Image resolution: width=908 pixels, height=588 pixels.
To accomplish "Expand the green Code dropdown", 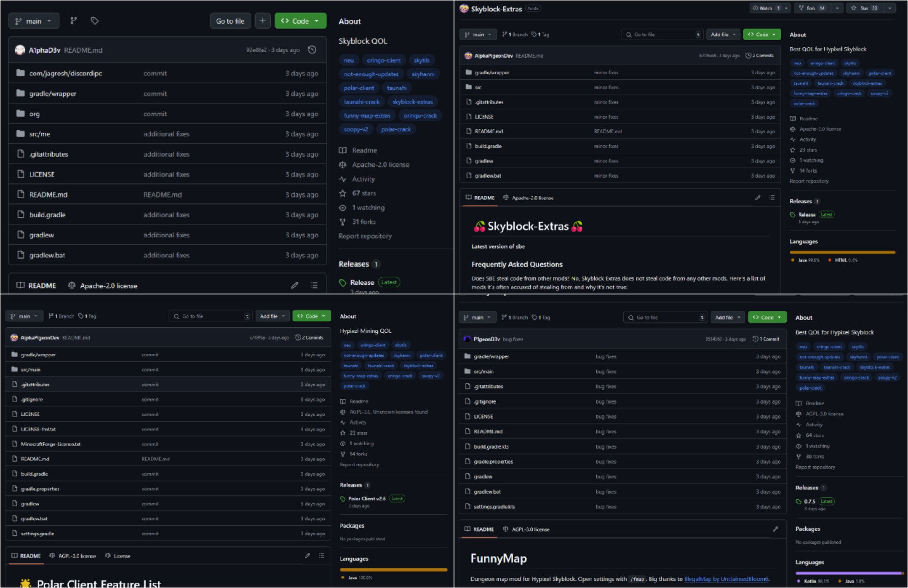I will point(301,20).
